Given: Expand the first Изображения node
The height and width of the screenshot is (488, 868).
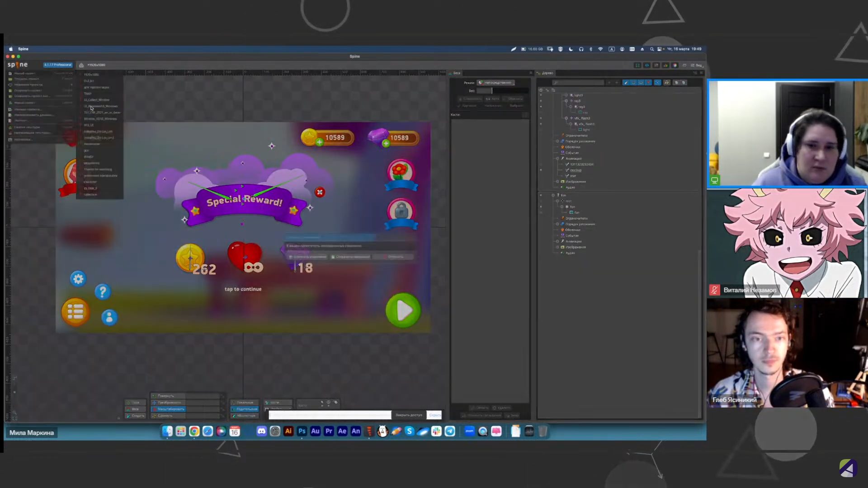Looking at the screenshot, I should click(557, 182).
